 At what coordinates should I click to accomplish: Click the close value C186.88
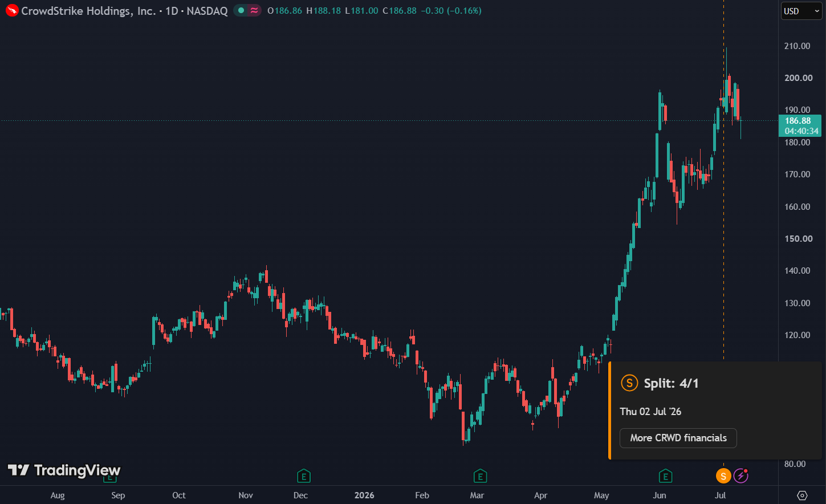click(x=400, y=11)
